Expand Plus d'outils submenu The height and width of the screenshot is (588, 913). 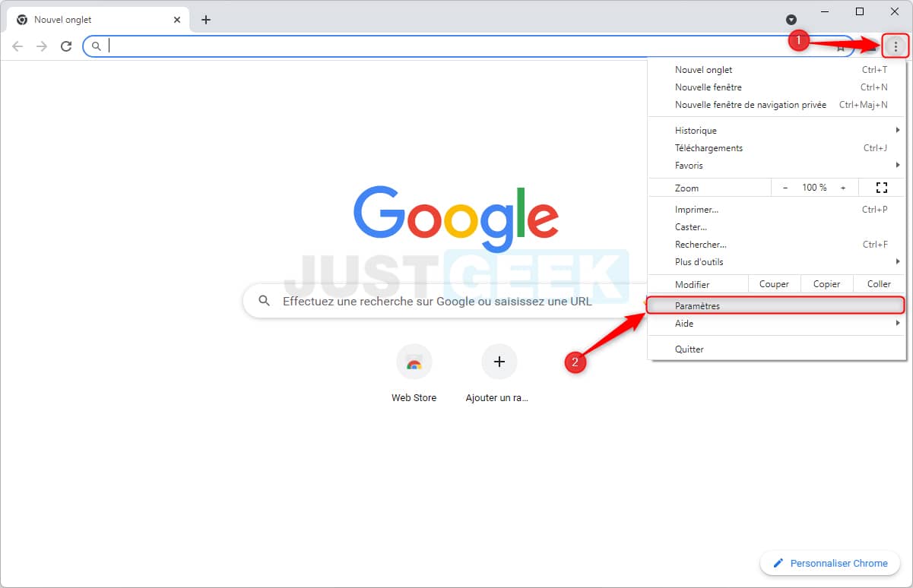(x=777, y=262)
